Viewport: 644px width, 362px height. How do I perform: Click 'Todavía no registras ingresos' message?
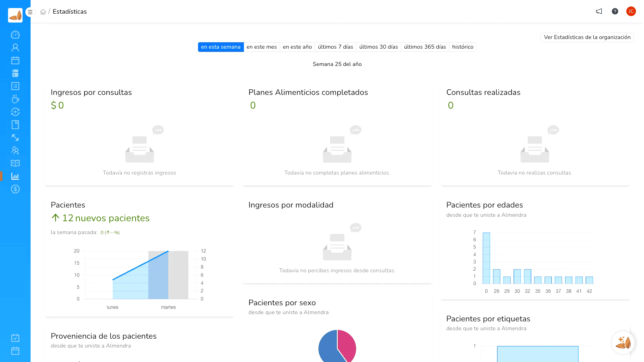[x=139, y=173]
